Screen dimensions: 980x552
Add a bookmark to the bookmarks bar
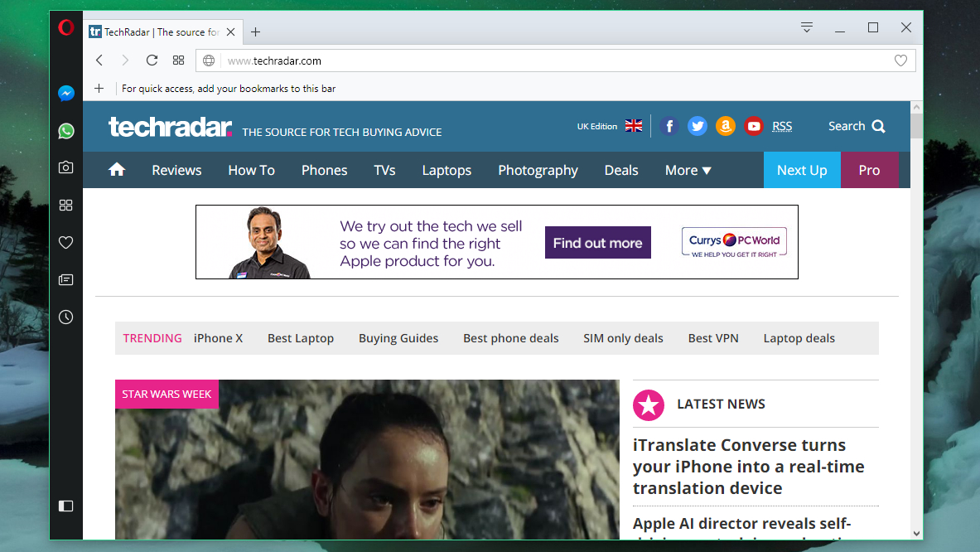tap(99, 88)
